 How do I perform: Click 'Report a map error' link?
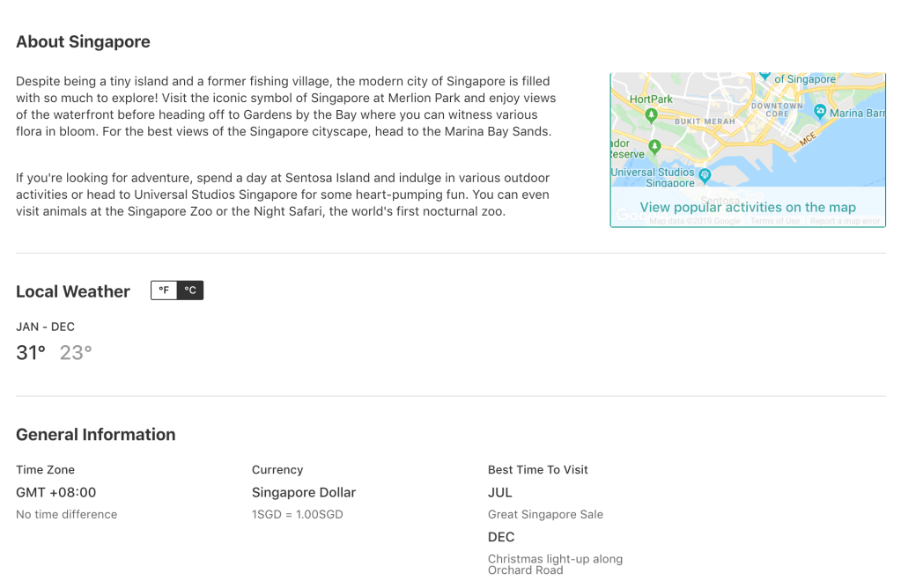pos(845,221)
